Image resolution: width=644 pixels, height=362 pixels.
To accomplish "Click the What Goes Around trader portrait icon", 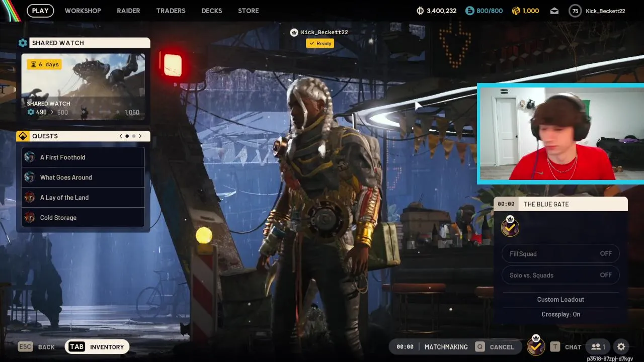I will pyautogui.click(x=30, y=177).
